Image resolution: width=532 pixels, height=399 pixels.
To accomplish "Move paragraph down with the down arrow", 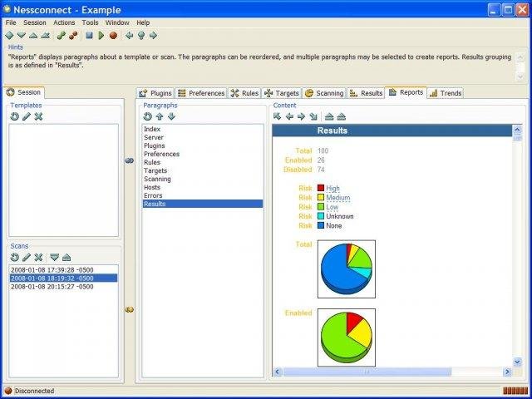I will (x=171, y=116).
